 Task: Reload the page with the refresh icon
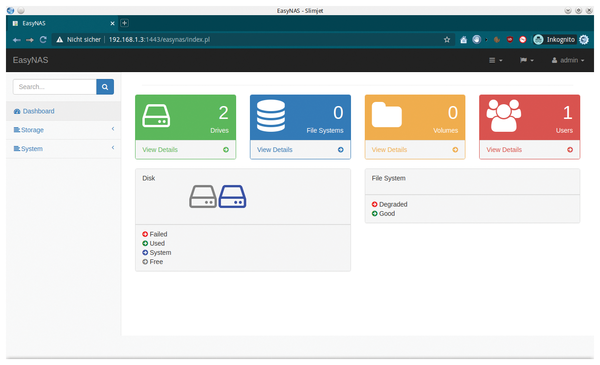pyautogui.click(x=43, y=40)
